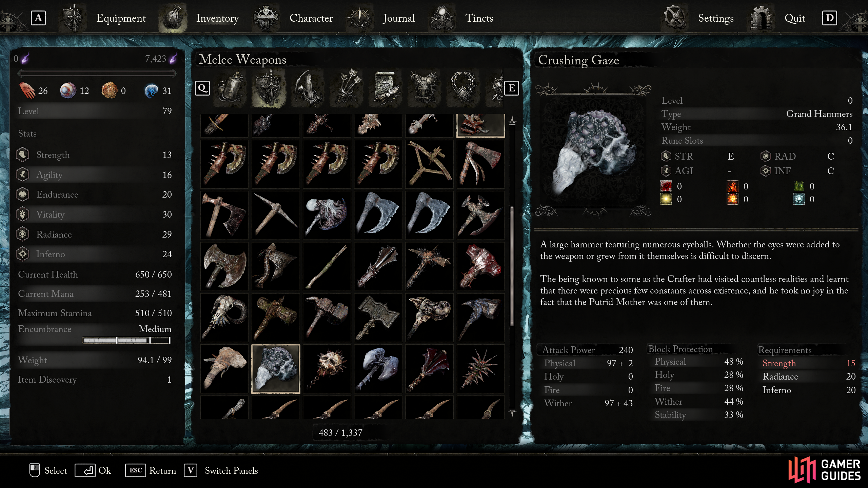Click the E next-category key button

(512, 88)
